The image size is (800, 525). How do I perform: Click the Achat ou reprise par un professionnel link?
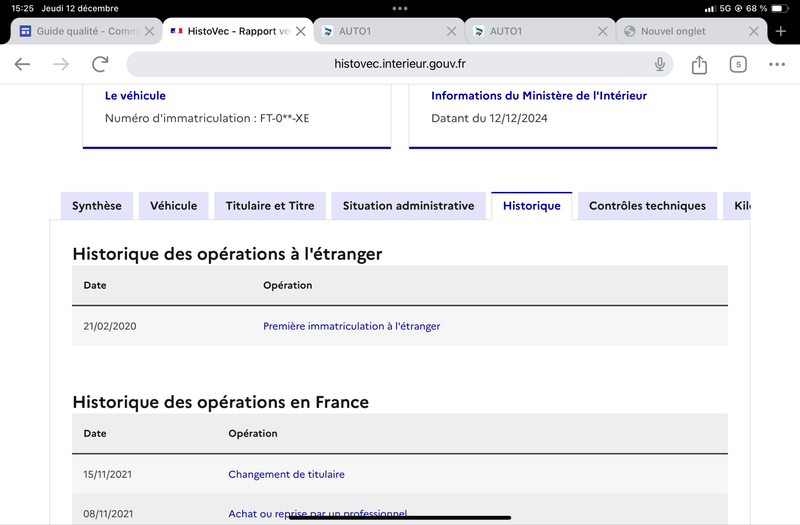(317, 514)
